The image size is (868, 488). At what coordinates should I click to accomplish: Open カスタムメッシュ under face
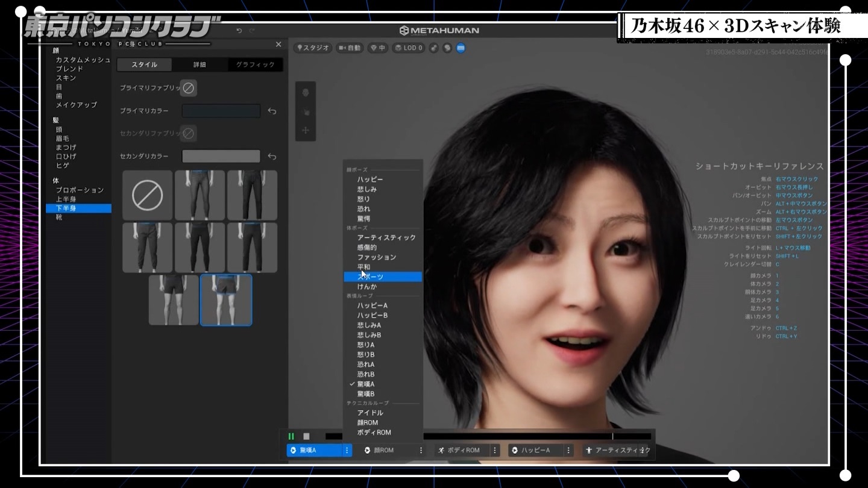coord(83,60)
